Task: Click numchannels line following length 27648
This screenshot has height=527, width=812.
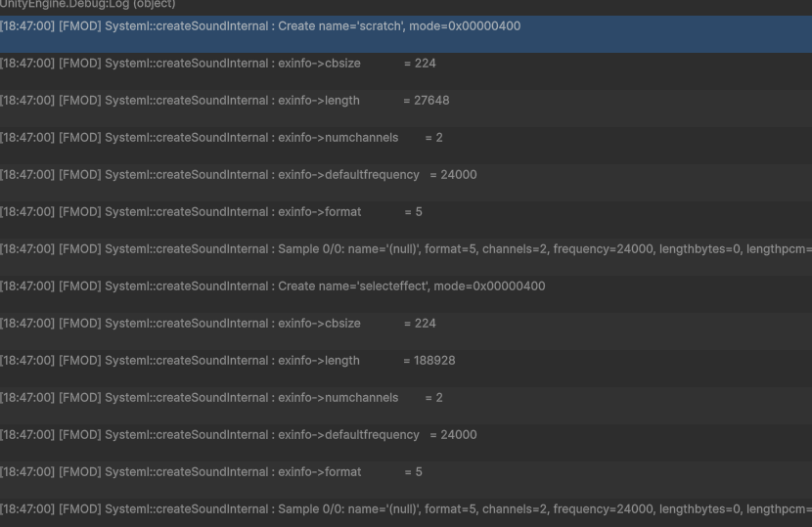Action: coord(221,138)
